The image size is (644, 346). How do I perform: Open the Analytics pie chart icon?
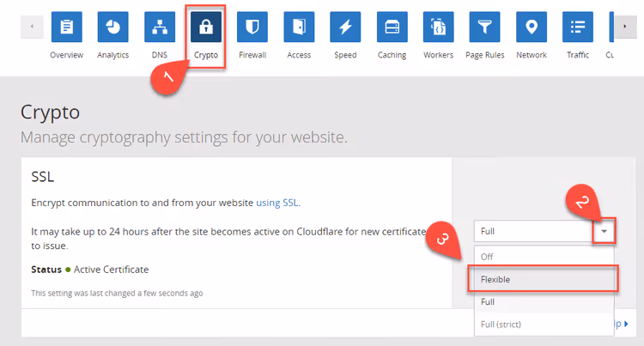(x=113, y=27)
